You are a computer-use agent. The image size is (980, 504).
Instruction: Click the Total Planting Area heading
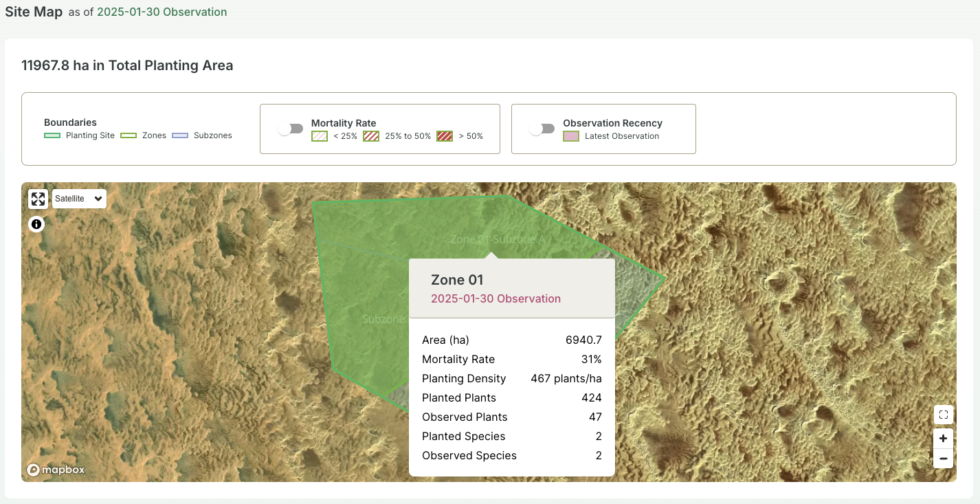pyautogui.click(x=127, y=66)
